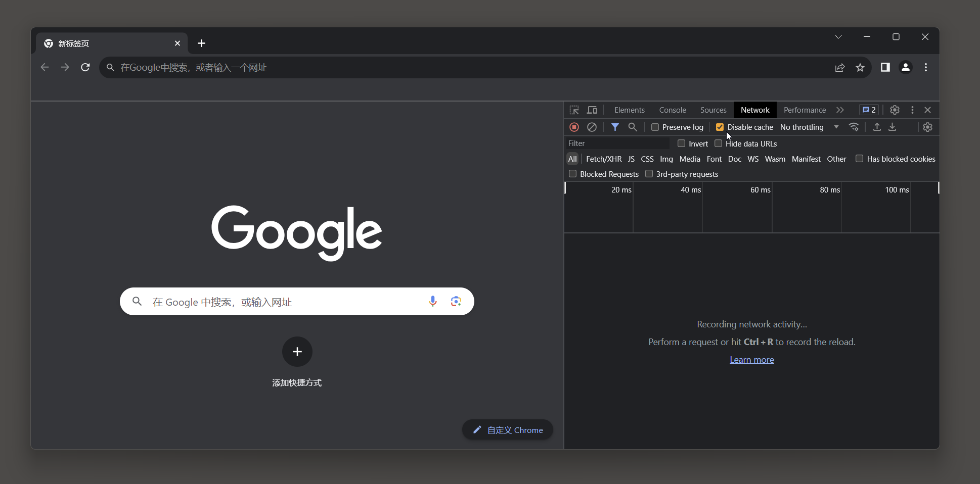Viewport: 980px width, 484px height.
Task: Go back in browser history
Action: [x=44, y=67]
